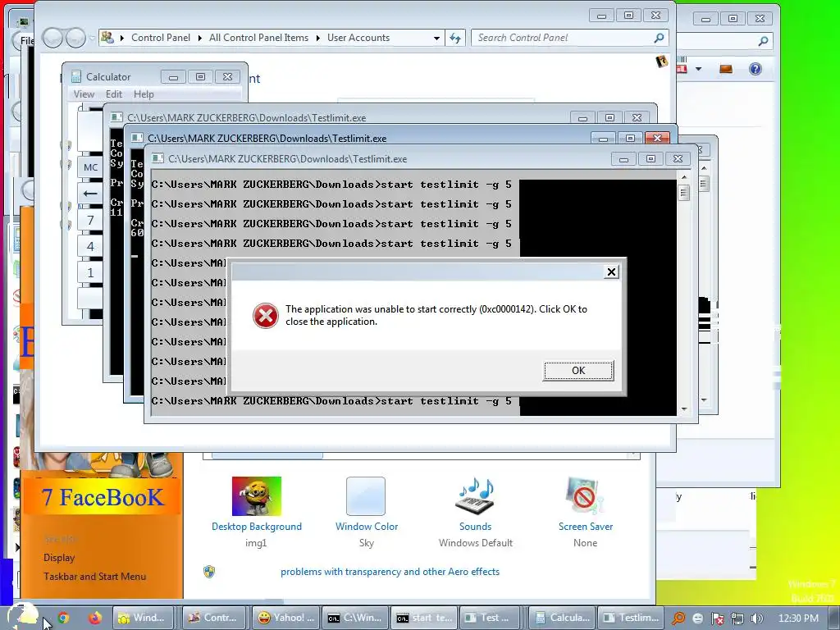Image resolution: width=840 pixels, height=630 pixels.
Task: Open views dropdown arrow in rear window
Action: [698, 69]
